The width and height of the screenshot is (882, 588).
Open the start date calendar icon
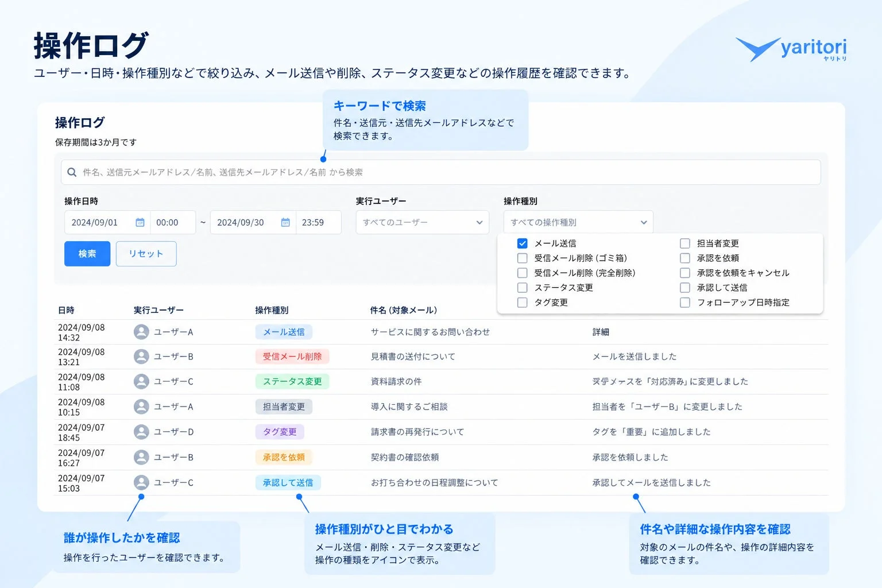[x=140, y=222]
